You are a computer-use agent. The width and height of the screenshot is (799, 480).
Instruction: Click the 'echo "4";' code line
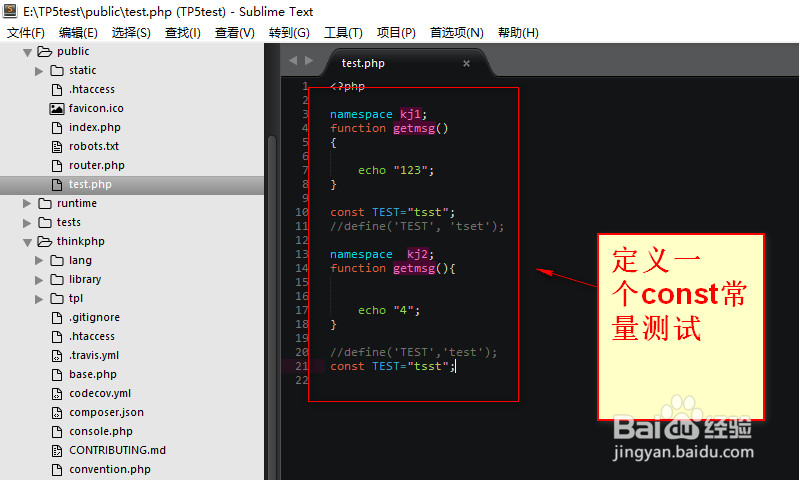389,310
